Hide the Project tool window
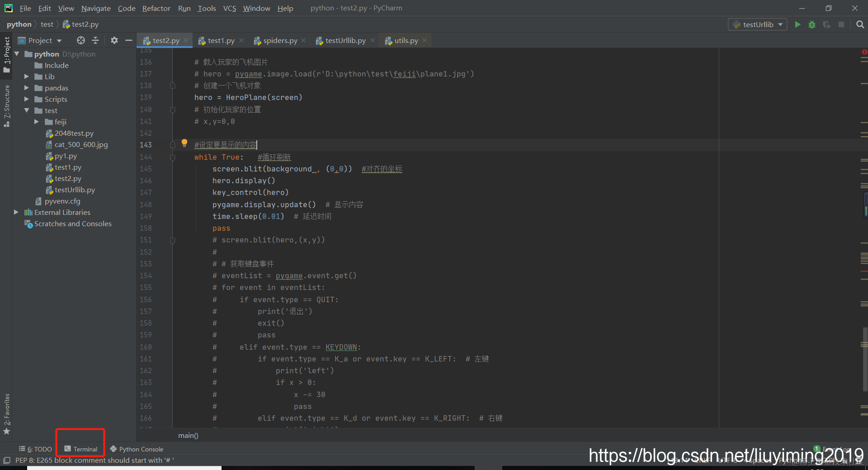This screenshot has width=868, height=470. tap(129, 40)
